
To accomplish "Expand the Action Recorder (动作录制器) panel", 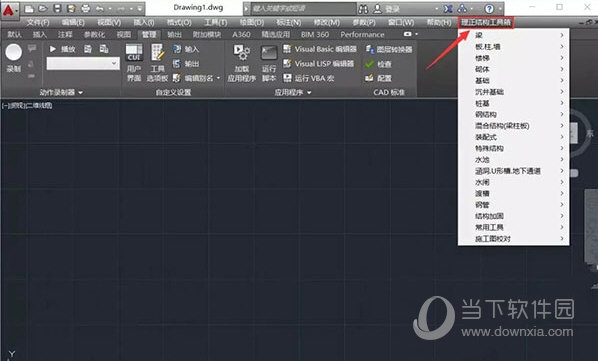I will point(61,92).
